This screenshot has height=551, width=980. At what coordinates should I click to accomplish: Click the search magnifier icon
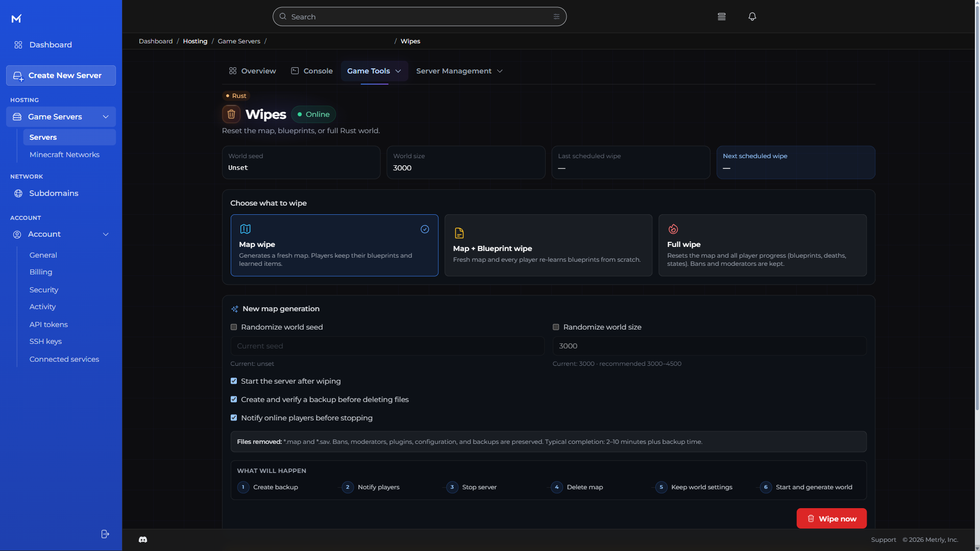coord(283,17)
